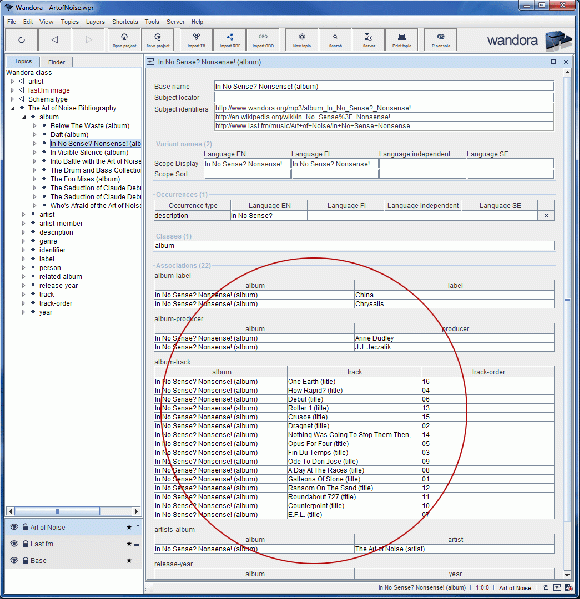
Task: Select In Visible Silence (album) tree item
Action: tap(89, 152)
